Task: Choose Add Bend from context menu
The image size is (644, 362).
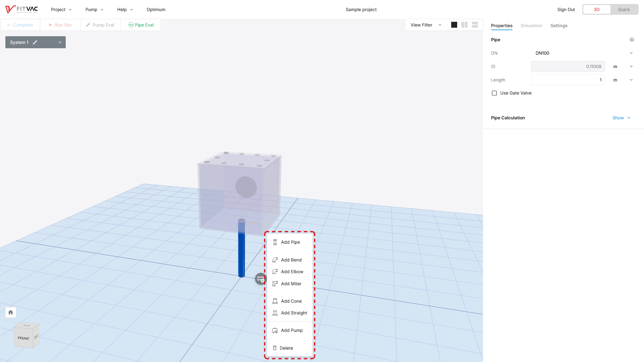Action: click(x=290, y=260)
